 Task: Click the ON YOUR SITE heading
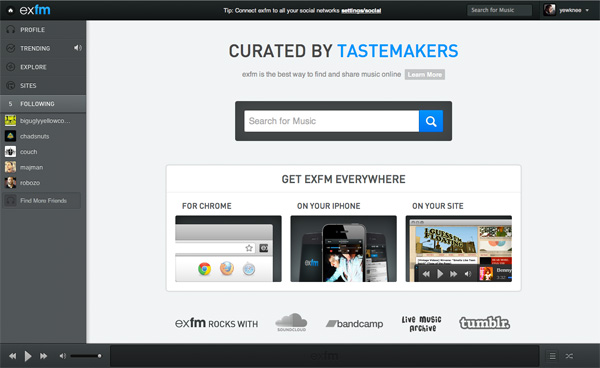point(438,206)
